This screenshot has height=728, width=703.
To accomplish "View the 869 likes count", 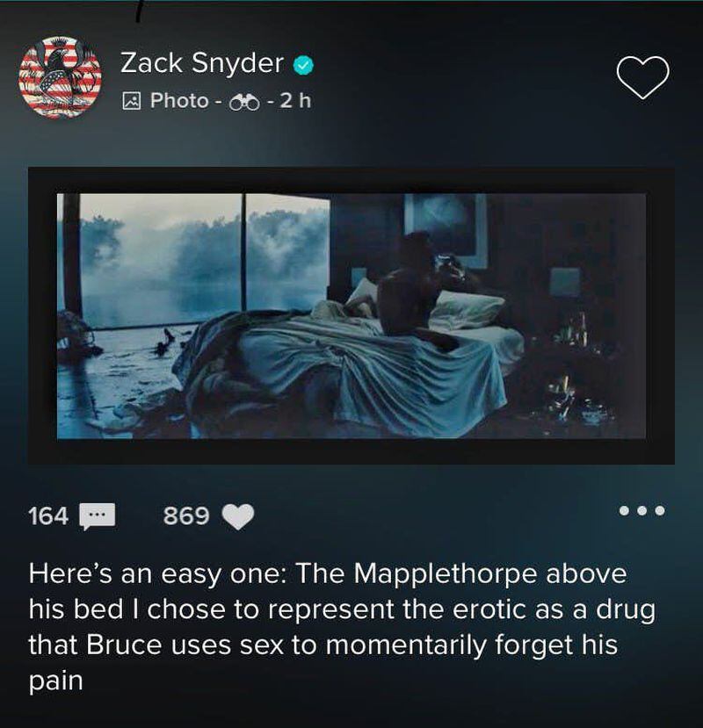I will click(186, 516).
